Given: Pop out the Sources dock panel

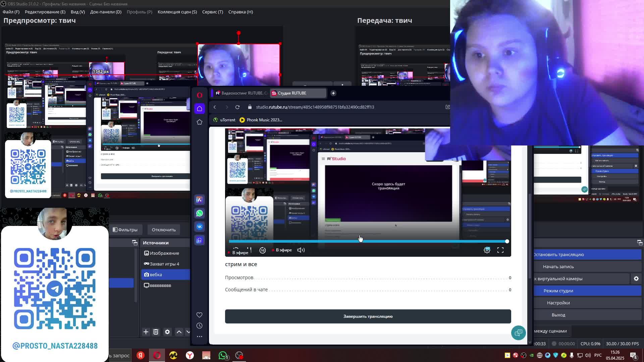Looking at the screenshot, I should (135, 243).
